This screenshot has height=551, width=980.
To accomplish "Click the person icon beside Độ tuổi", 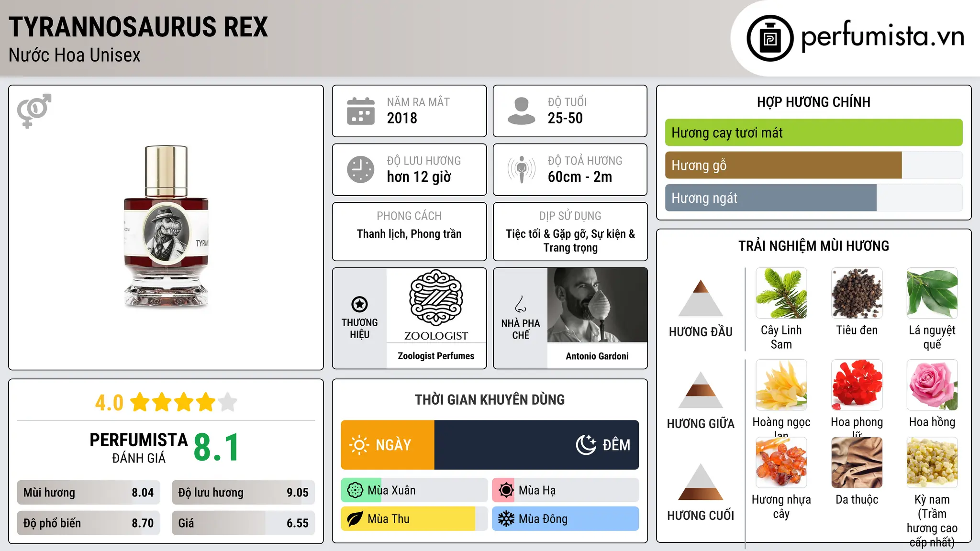I will (x=521, y=111).
